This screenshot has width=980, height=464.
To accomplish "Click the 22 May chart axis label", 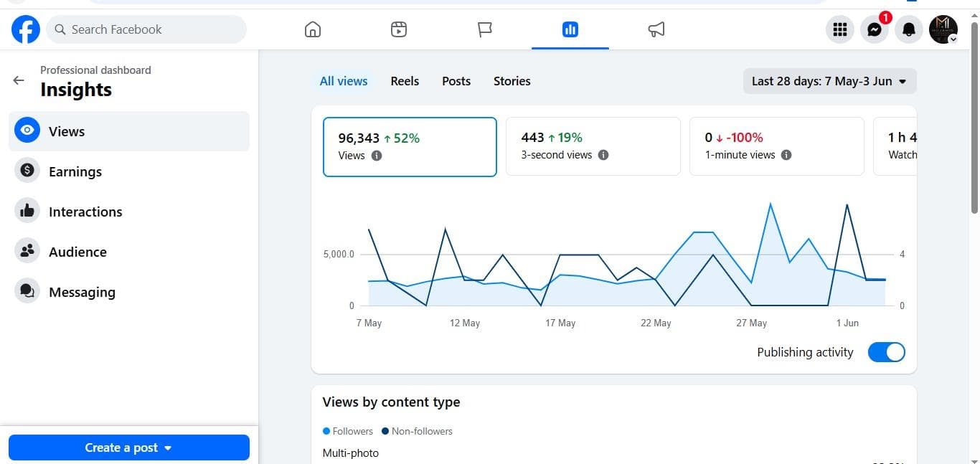I will click(656, 323).
